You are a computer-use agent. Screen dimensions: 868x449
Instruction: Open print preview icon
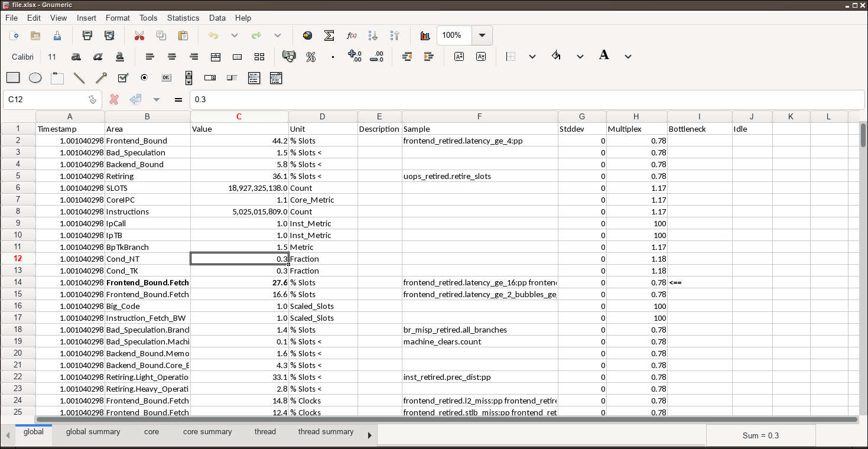click(x=109, y=35)
